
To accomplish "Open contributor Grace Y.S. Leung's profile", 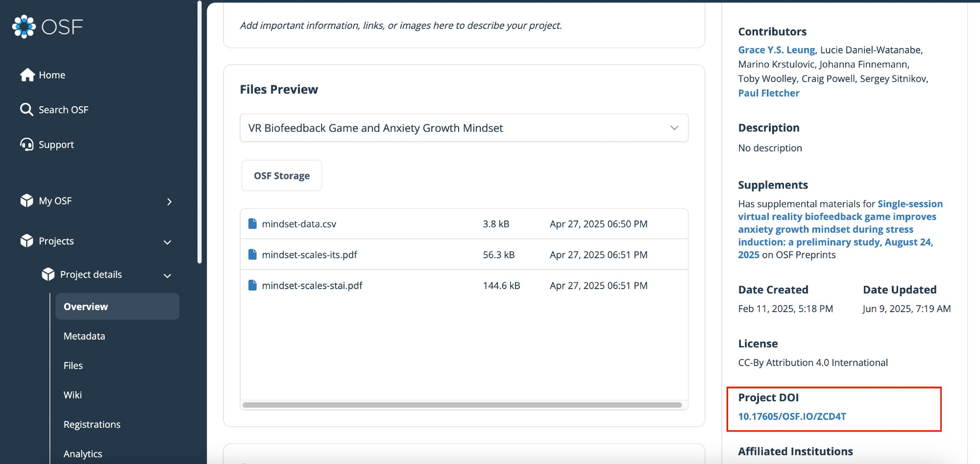I will tap(777, 50).
